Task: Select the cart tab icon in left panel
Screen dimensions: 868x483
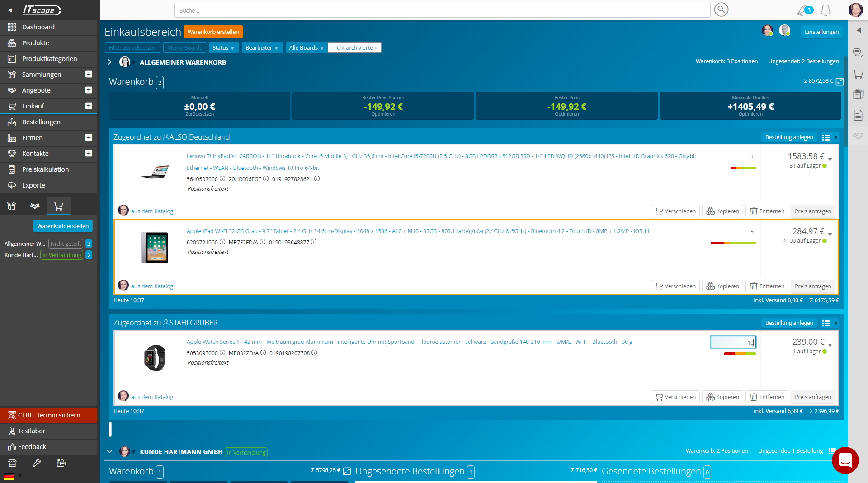Action: (58, 206)
